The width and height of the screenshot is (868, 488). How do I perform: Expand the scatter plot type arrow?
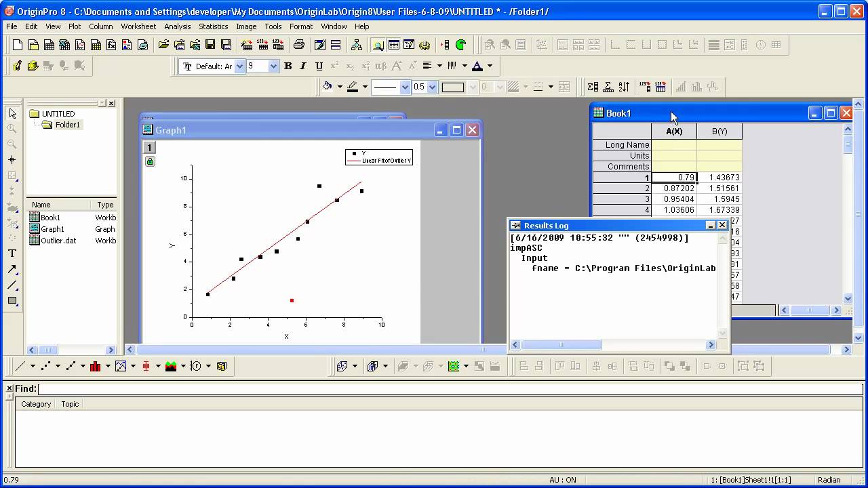pyautogui.click(x=58, y=366)
